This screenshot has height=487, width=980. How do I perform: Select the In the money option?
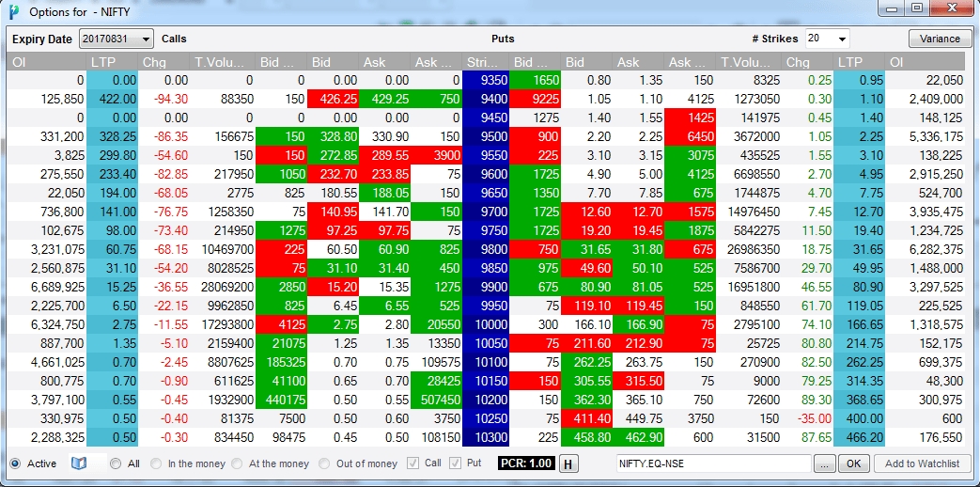pos(156,463)
